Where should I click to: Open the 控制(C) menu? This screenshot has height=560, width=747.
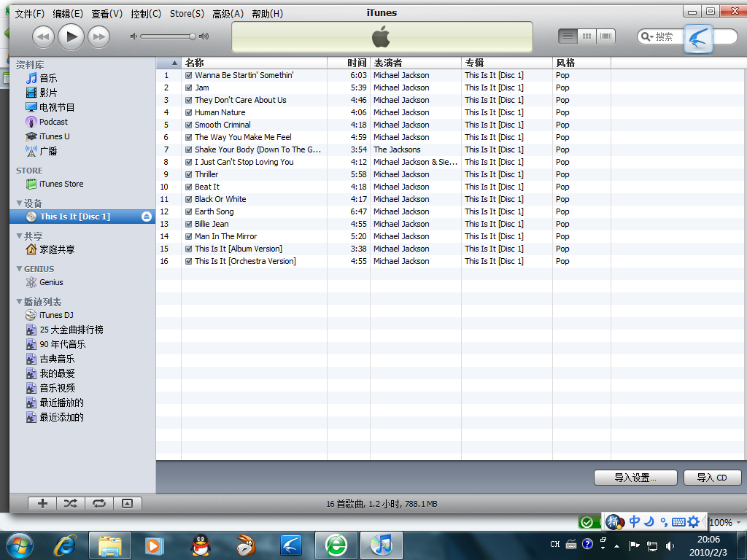(146, 14)
